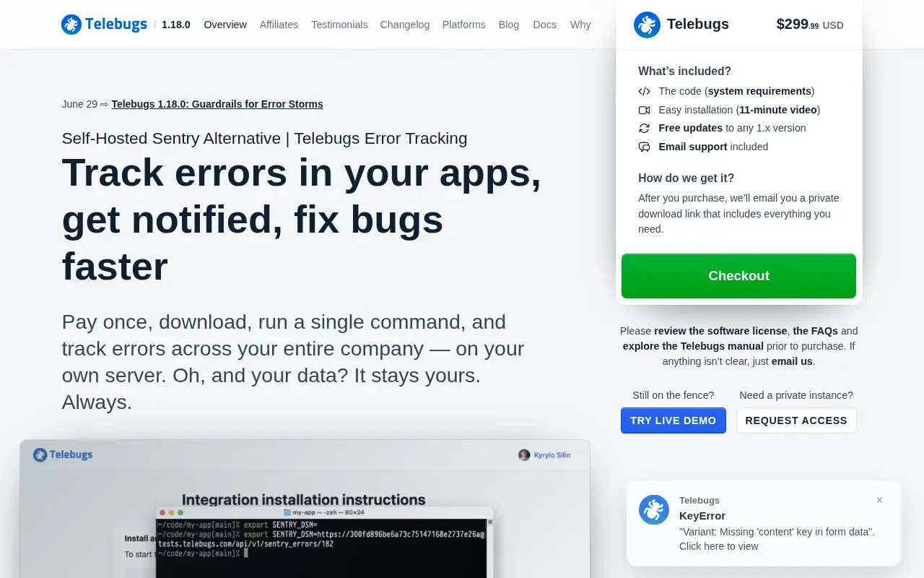
Task: Go to the Affiliates page
Action: tap(279, 25)
